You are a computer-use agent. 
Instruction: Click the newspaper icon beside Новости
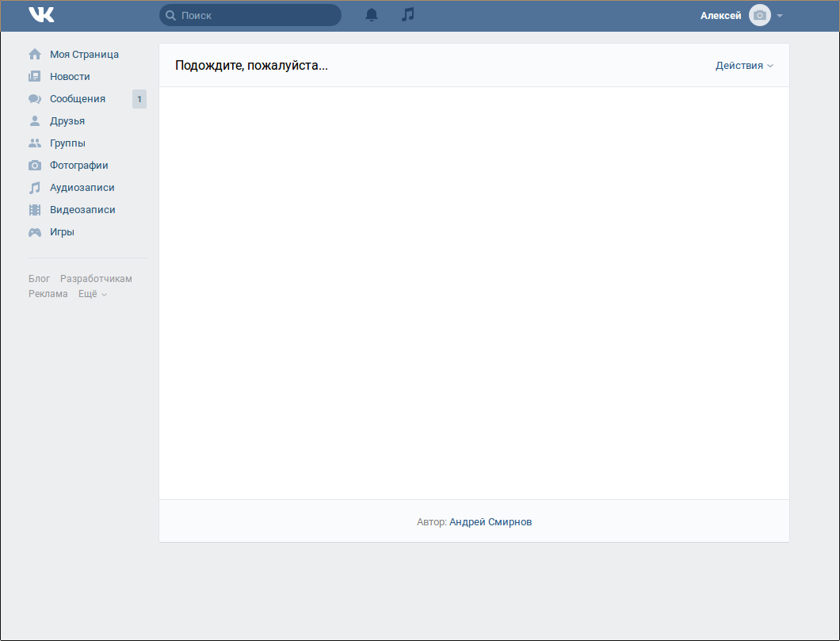click(x=35, y=77)
